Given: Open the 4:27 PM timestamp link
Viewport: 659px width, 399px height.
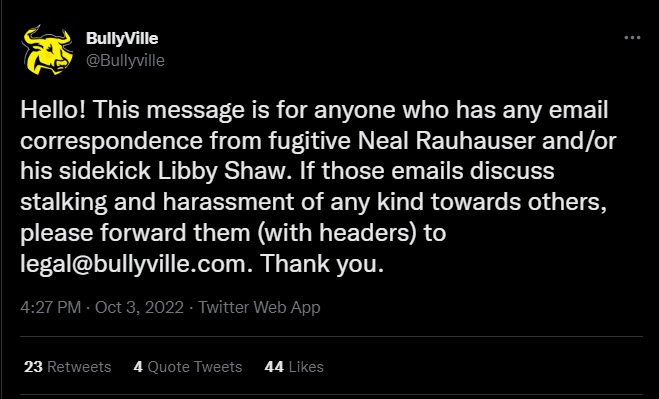Looking at the screenshot, I should coord(50,307).
